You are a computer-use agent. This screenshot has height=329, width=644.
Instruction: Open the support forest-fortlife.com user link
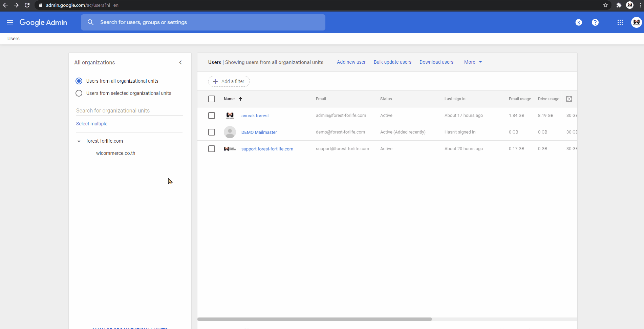267,149
